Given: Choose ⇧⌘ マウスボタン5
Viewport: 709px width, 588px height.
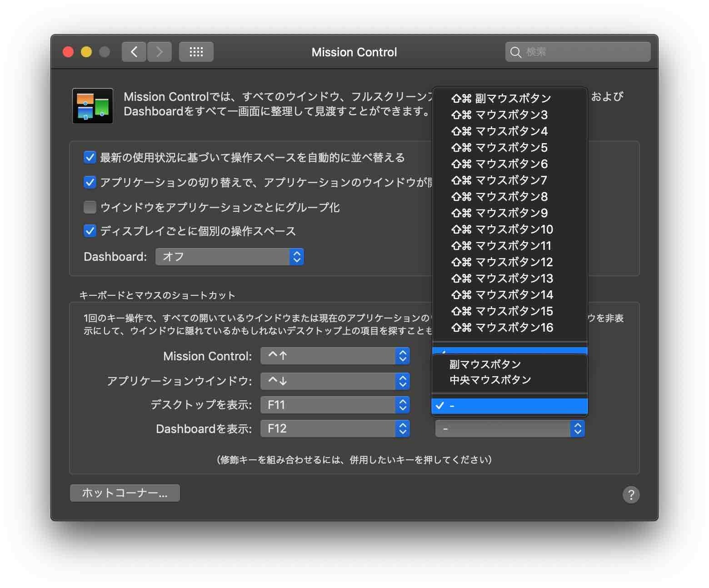Looking at the screenshot, I should pyautogui.click(x=510, y=147).
